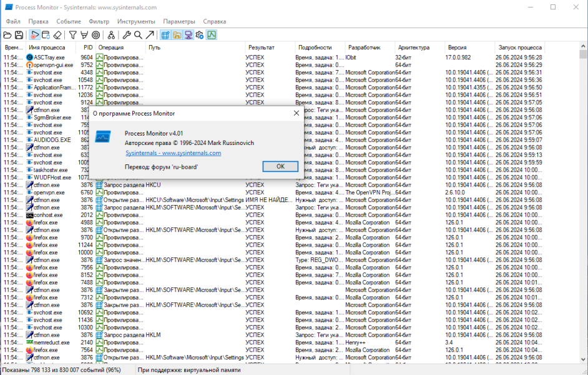Confirm the About dialog with OK
Screen dimensions: 588x375
[x=280, y=166]
